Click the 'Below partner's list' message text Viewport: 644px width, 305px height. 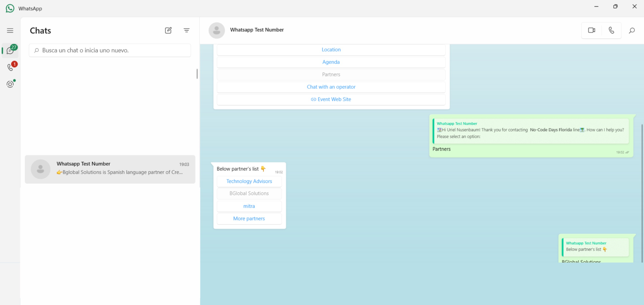pos(241,169)
